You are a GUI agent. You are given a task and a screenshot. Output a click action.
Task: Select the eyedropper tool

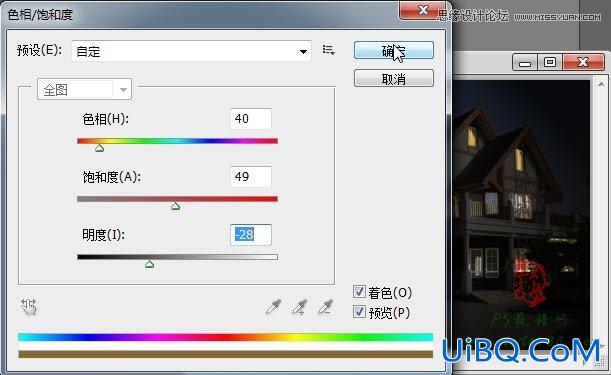273,307
